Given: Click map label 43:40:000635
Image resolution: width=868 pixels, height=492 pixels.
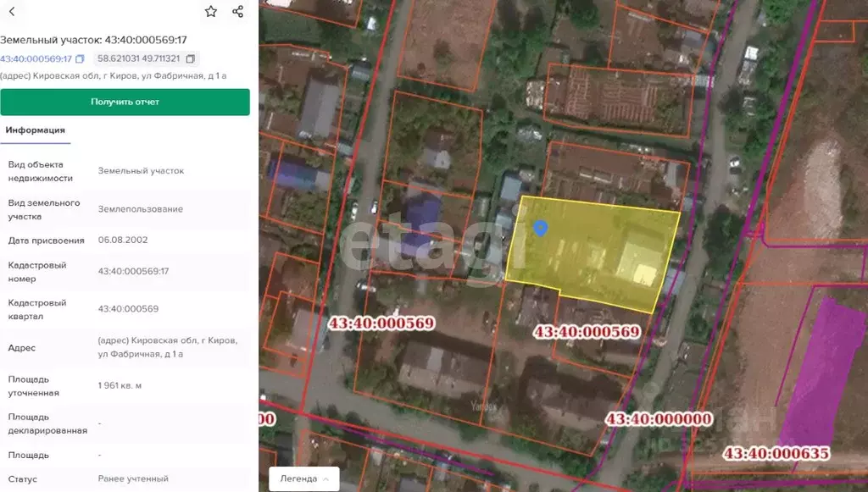Looking at the screenshot, I should tap(776, 454).
